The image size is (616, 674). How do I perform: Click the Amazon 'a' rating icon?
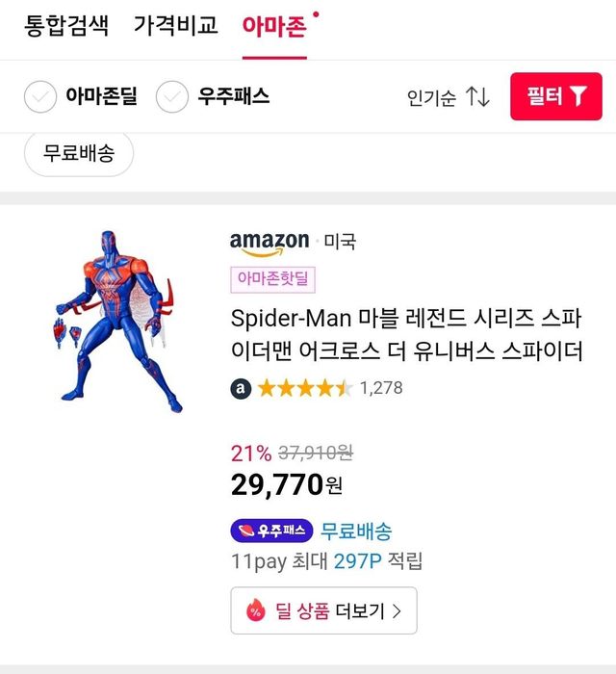(241, 388)
